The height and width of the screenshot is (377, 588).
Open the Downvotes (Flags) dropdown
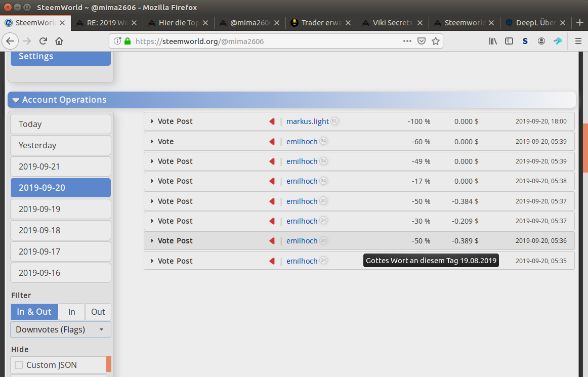coord(61,329)
